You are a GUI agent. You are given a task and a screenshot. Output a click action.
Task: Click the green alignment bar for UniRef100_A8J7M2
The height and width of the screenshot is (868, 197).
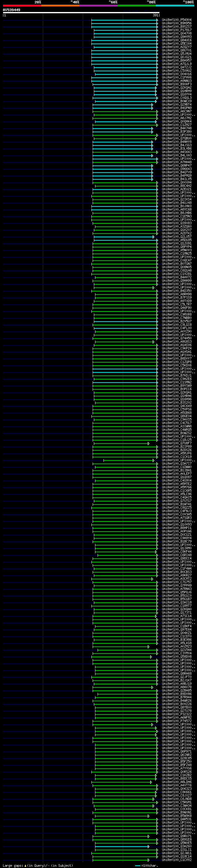pos(125,118)
